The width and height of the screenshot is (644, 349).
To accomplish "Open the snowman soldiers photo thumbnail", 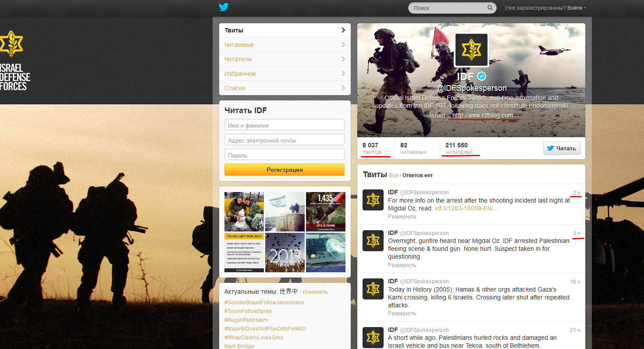I will [x=244, y=212].
